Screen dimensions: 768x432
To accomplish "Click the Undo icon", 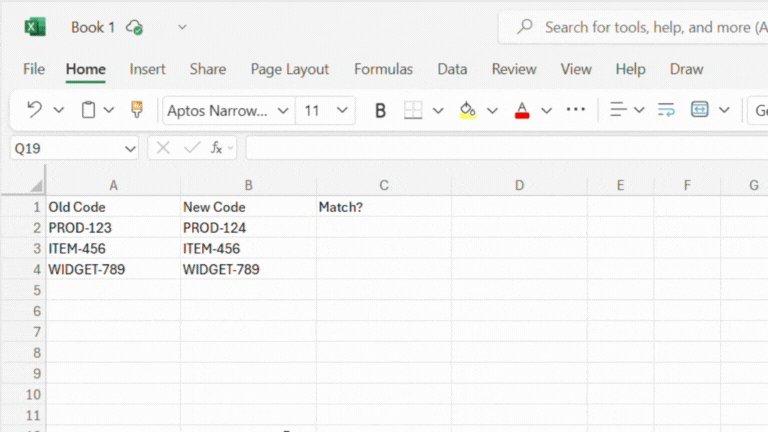I will (x=34, y=110).
